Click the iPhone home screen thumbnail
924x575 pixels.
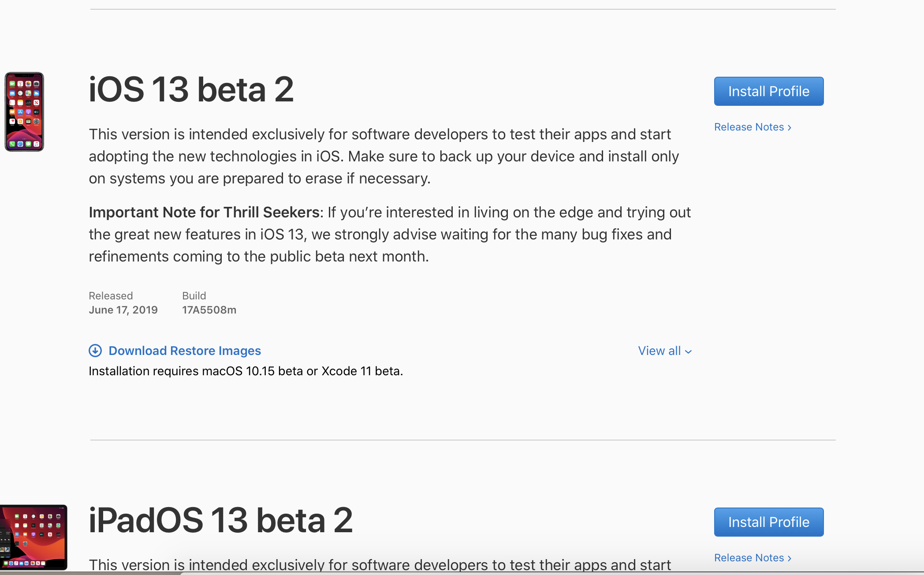[x=24, y=112]
